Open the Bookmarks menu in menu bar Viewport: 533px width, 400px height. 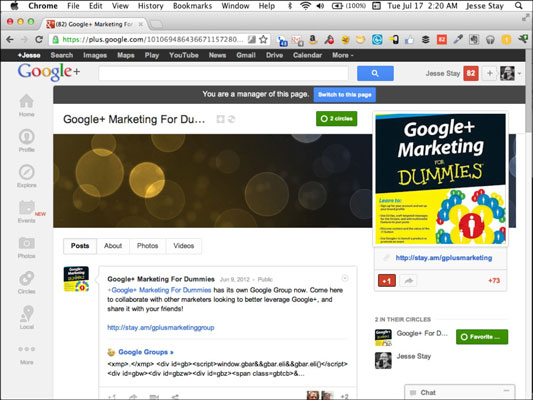192,6
